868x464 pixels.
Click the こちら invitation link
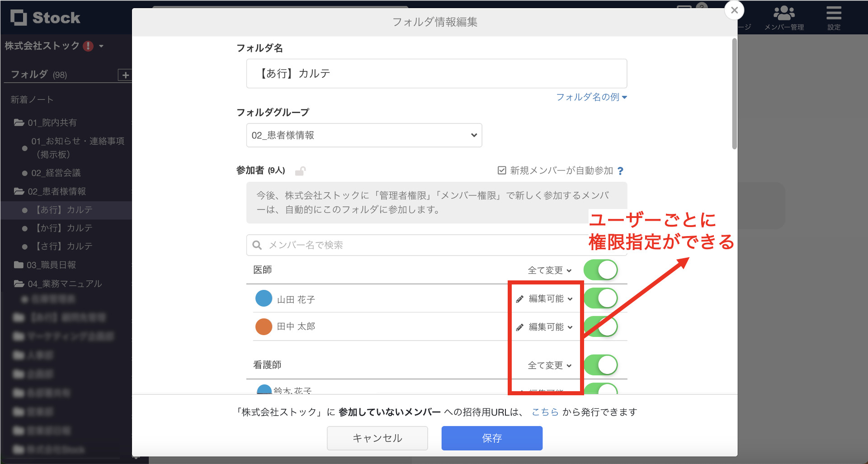click(x=544, y=412)
